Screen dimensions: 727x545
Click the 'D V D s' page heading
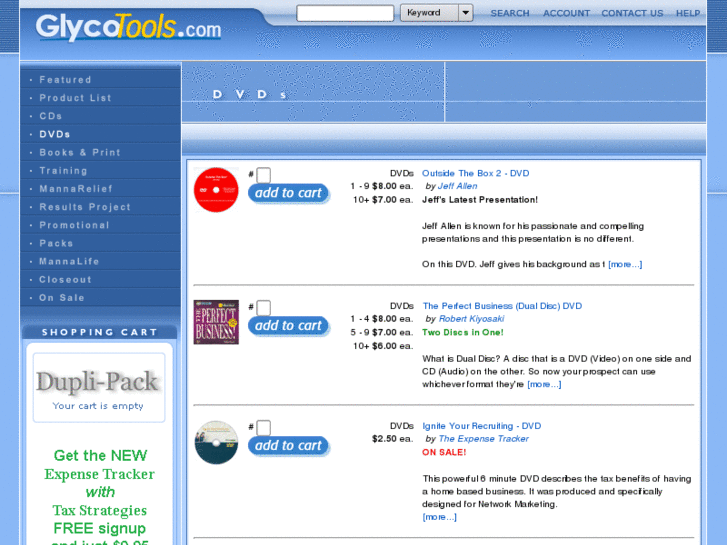pyautogui.click(x=249, y=95)
